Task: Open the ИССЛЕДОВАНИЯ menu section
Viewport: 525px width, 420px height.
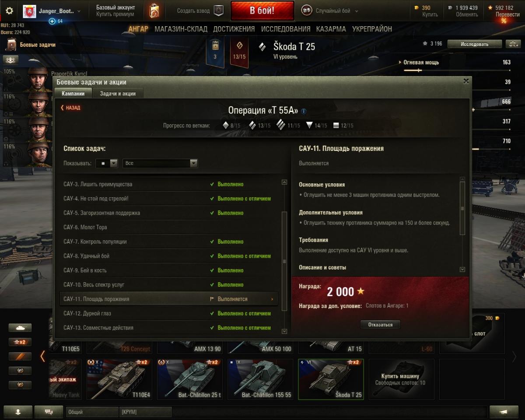Action: pos(286,29)
